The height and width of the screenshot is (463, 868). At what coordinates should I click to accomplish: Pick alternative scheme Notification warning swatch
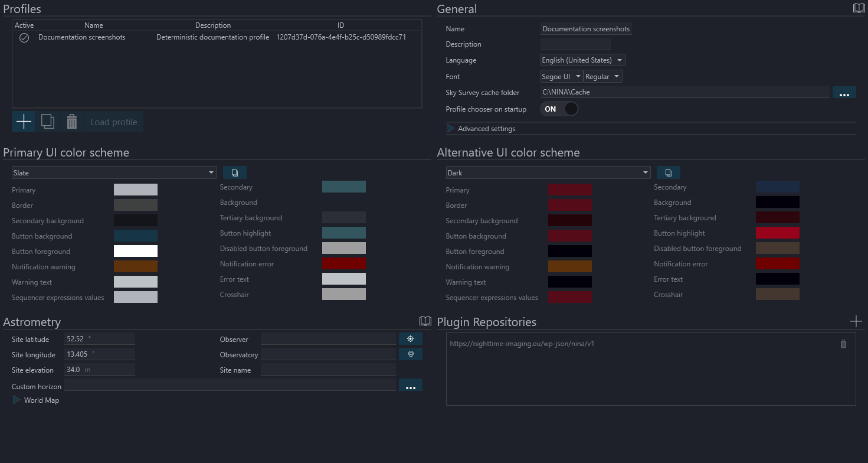pos(570,266)
